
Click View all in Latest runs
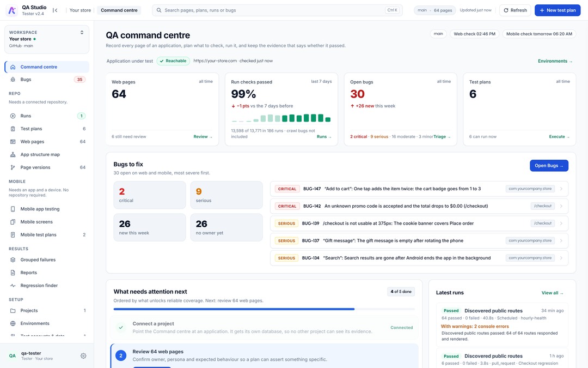point(553,293)
